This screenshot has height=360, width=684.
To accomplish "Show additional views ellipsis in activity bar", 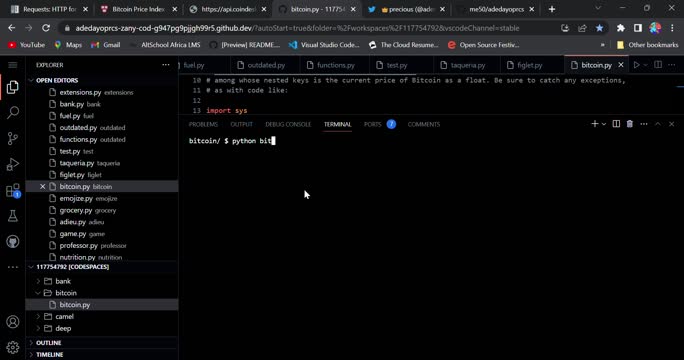I will pos(13,267).
